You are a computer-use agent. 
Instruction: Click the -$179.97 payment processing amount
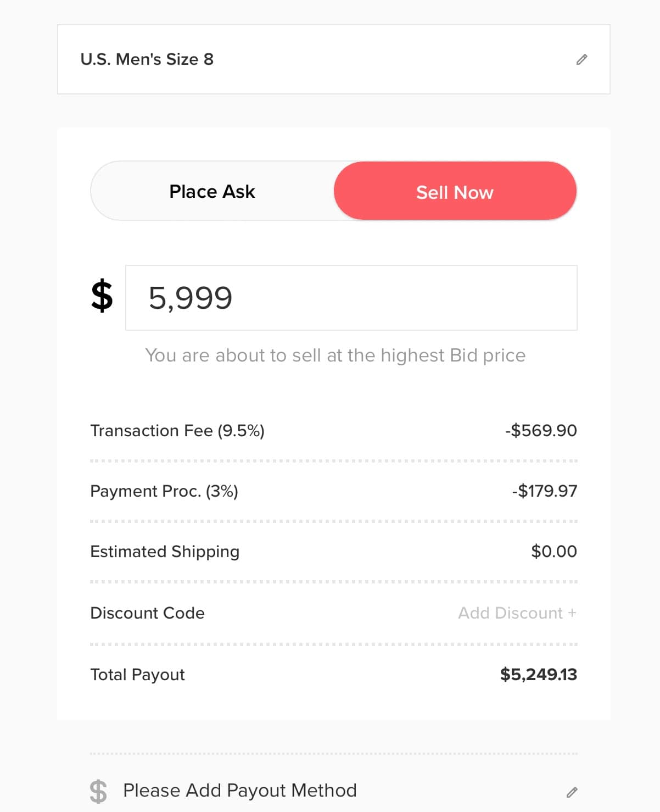pyautogui.click(x=544, y=491)
